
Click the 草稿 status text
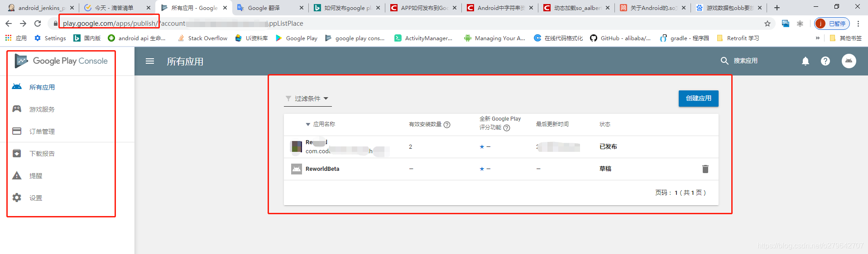(605, 169)
